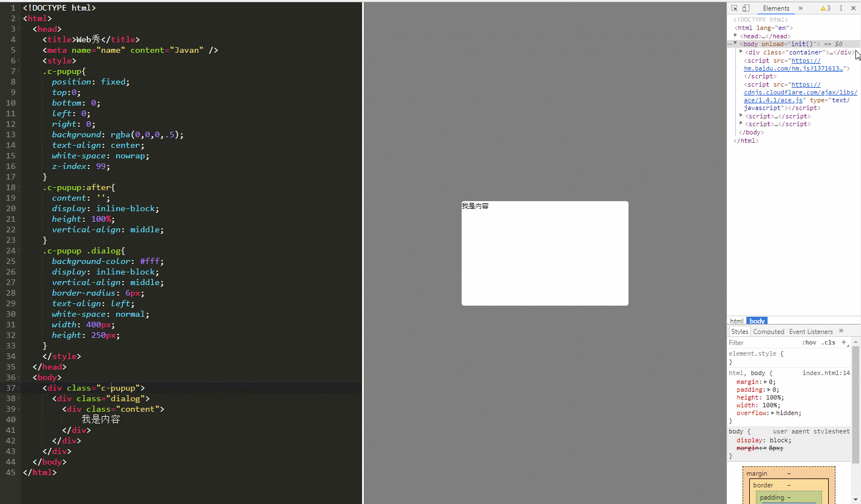This screenshot has height=504, width=861.
Task: Open the Styles tab
Action: tap(739, 332)
